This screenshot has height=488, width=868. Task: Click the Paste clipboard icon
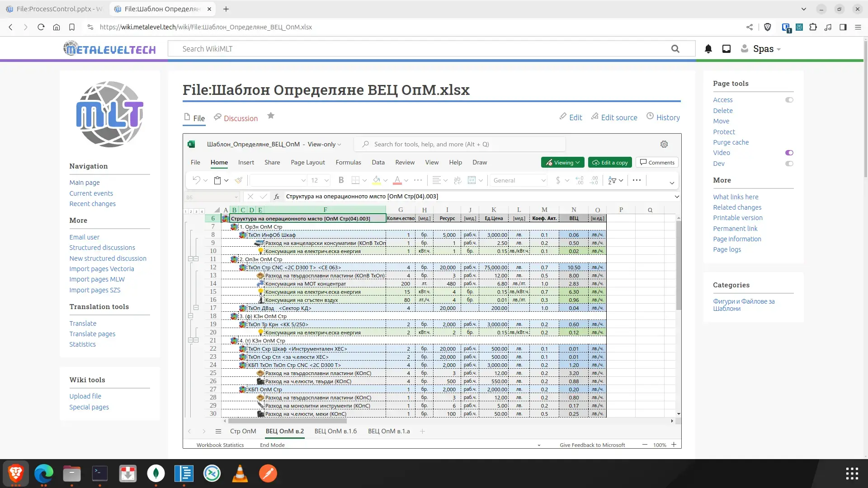point(217,180)
